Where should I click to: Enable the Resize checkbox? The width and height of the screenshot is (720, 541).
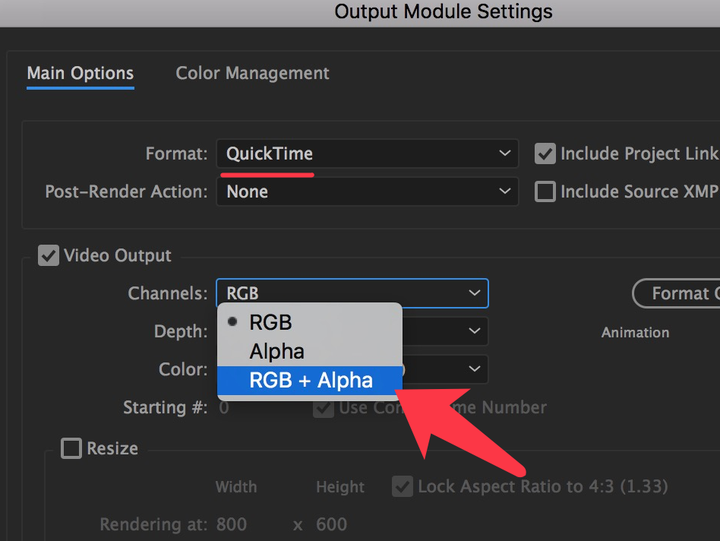tap(71, 448)
